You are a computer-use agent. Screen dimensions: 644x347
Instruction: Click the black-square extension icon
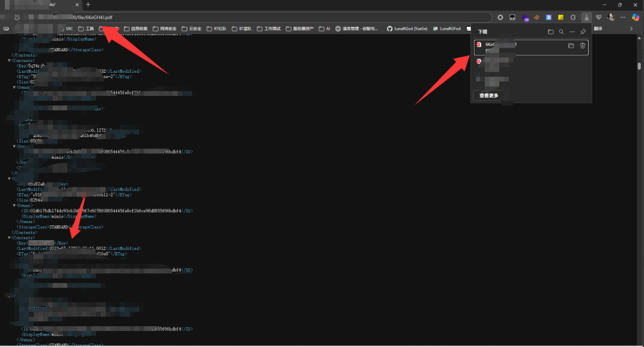pos(512,17)
